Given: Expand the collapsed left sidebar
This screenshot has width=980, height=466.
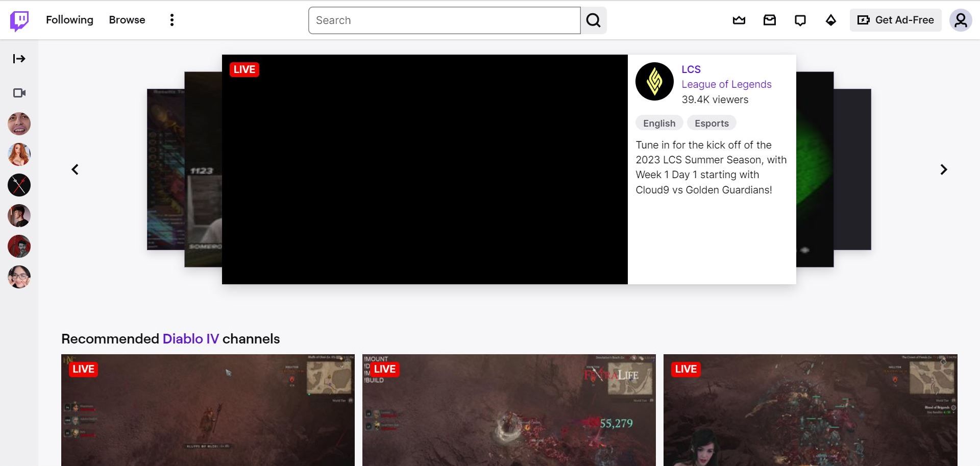Looking at the screenshot, I should tap(19, 59).
